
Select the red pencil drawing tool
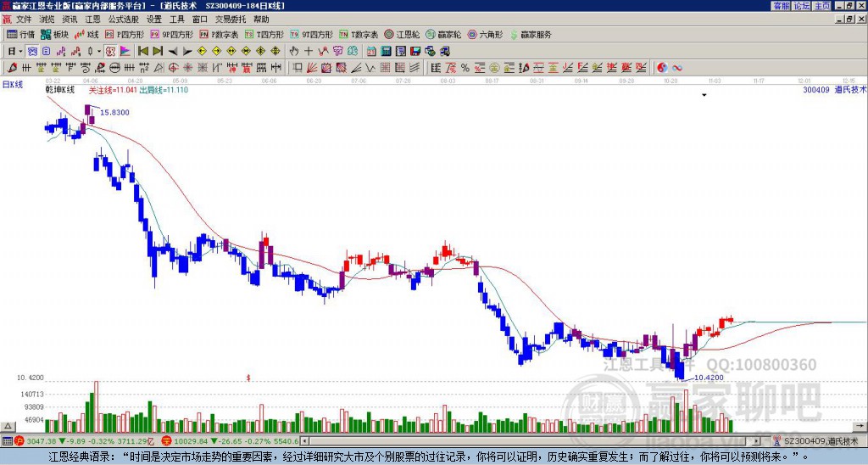pos(12,68)
